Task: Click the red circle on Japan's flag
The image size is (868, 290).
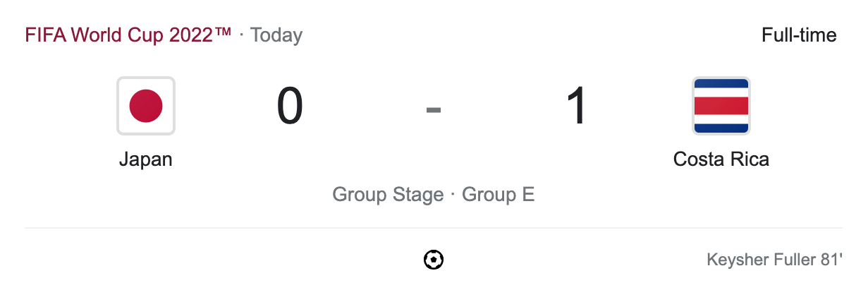Action: pos(146,106)
